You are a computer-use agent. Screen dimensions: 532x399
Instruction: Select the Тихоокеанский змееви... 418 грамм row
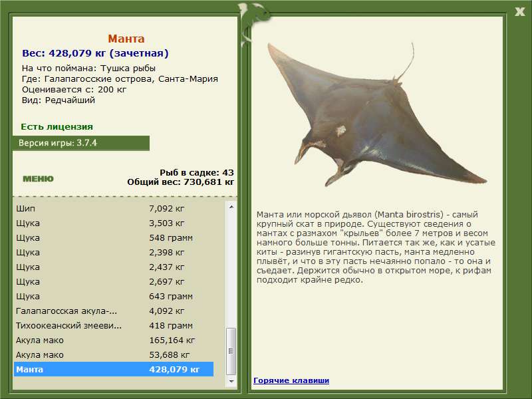point(114,325)
